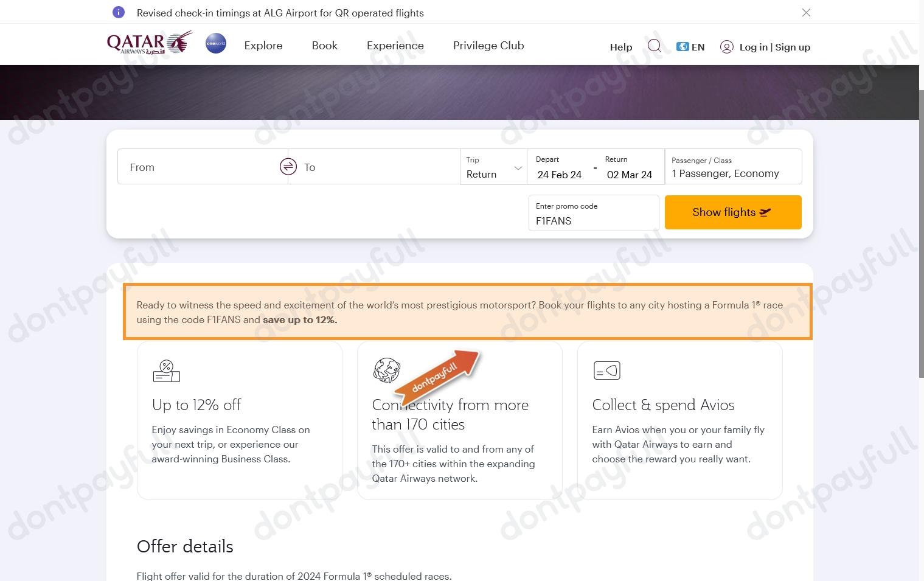Dismiss the check-in timings notification
The height and width of the screenshot is (581, 924).
(x=806, y=12)
